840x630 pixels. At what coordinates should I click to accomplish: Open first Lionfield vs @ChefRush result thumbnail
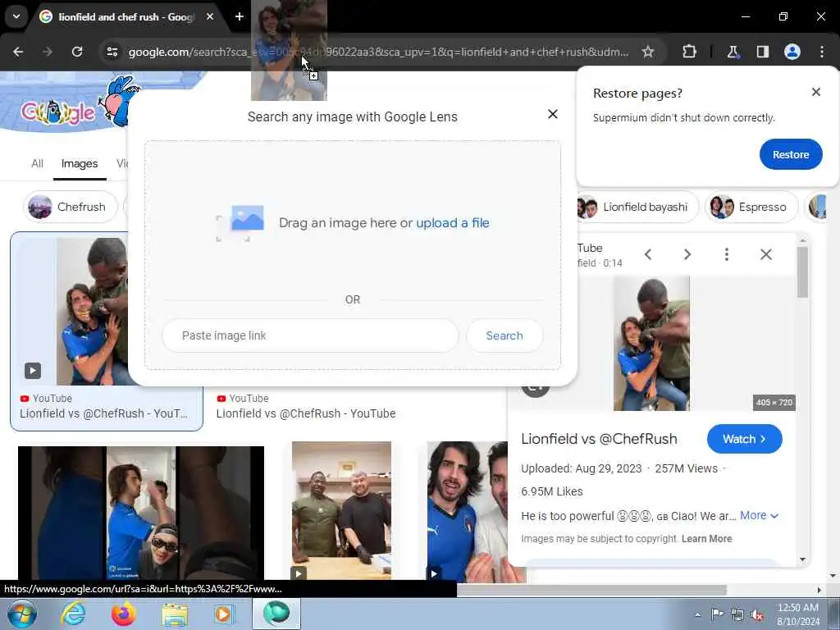tap(92, 311)
